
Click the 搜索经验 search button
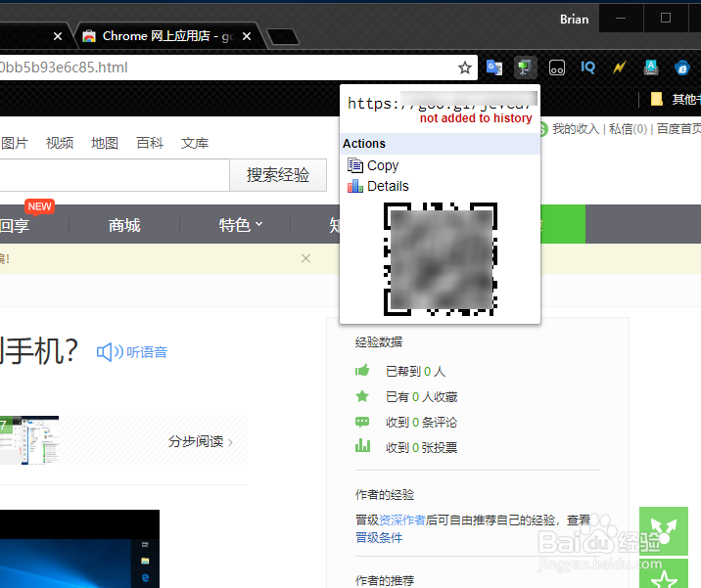point(278,175)
